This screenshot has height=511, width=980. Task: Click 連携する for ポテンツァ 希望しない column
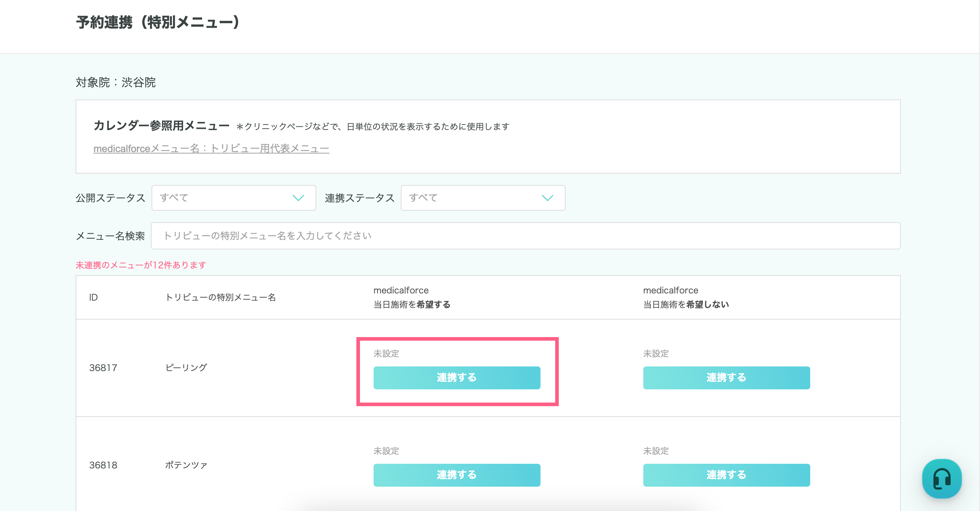[726, 475]
